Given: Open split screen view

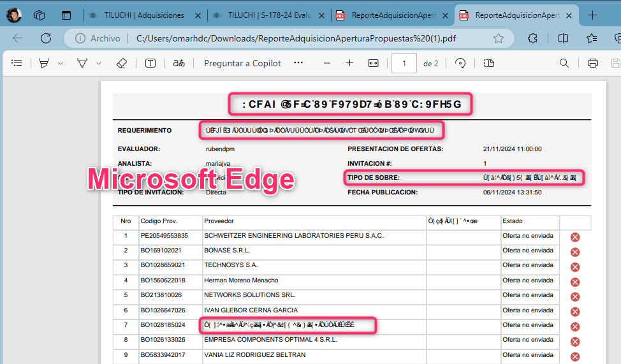Looking at the screenshot, I should (x=563, y=38).
